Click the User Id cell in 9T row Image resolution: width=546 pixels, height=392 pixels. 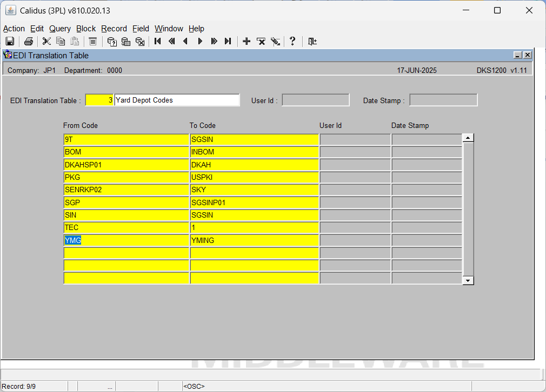tap(355, 139)
